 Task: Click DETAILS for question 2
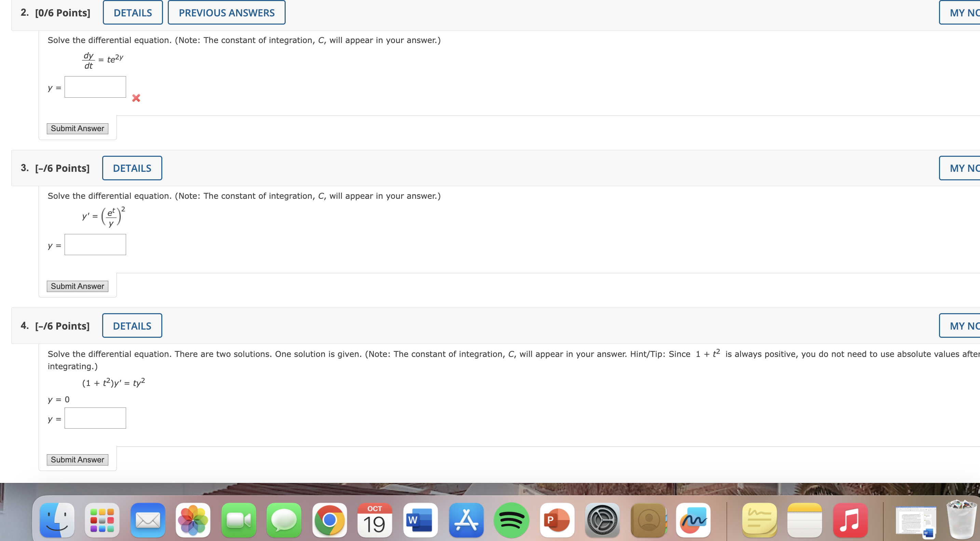132,12
